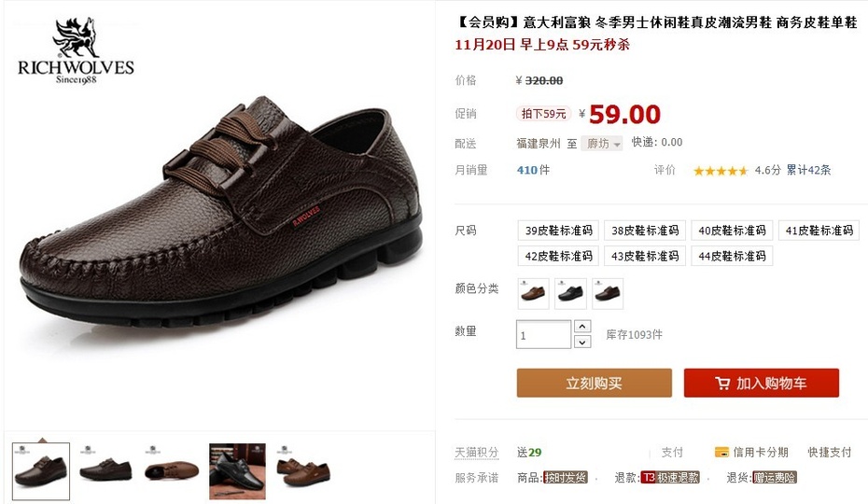Open the 累计42条 reviews link

(809, 171)
